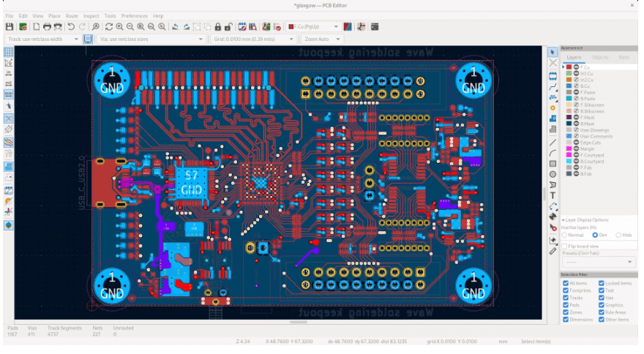644x354 pixels.
Task: Switch to the Nets tab
Action: coord(624,56)
